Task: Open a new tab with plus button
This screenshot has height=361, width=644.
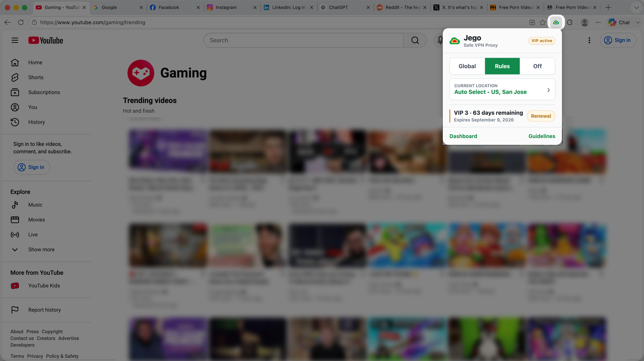Action: tap(608, 7)
